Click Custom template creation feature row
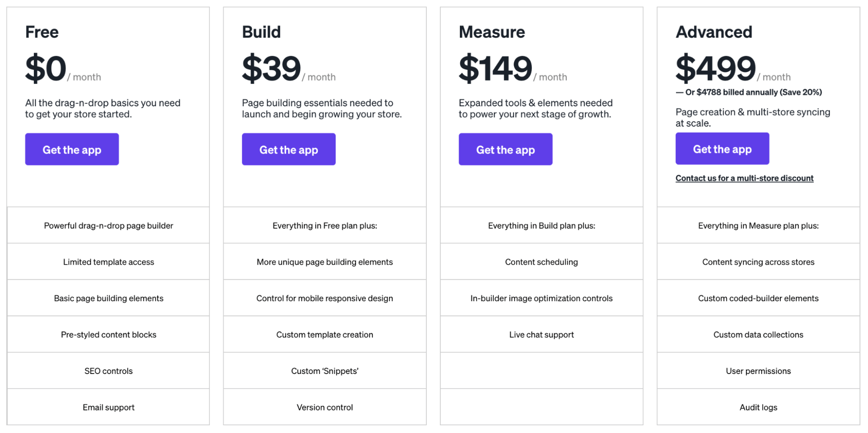 [325, 335]
